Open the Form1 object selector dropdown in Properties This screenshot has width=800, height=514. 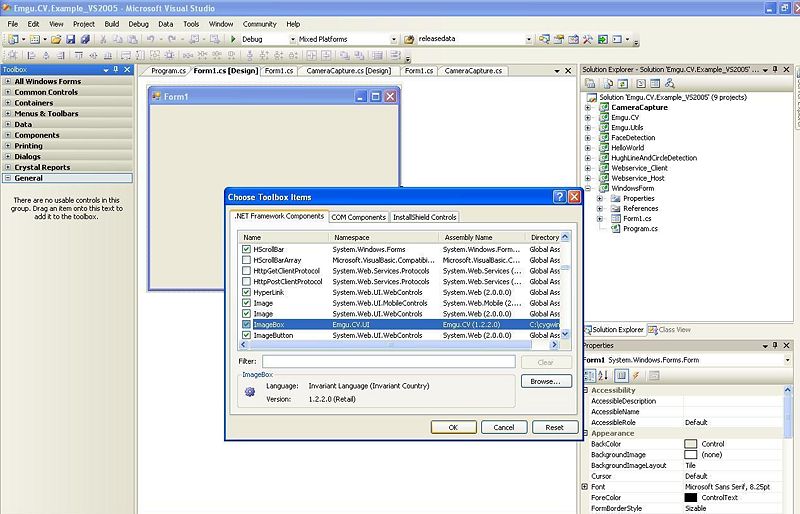click(788, 360)
